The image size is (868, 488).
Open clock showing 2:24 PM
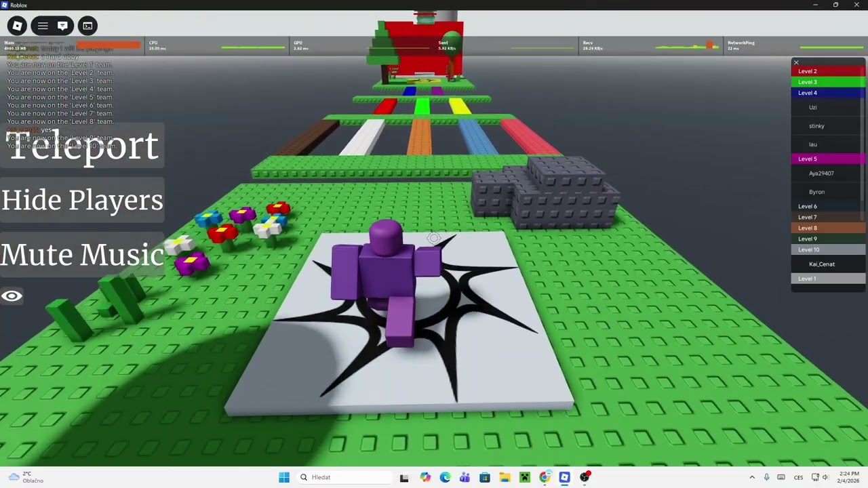(x=849, y=477)
